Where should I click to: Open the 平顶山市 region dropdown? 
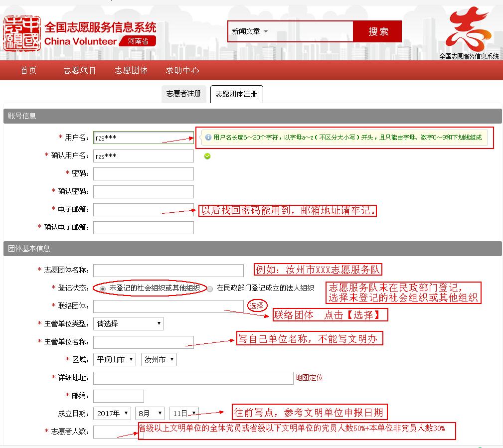[x=114, y=359]
